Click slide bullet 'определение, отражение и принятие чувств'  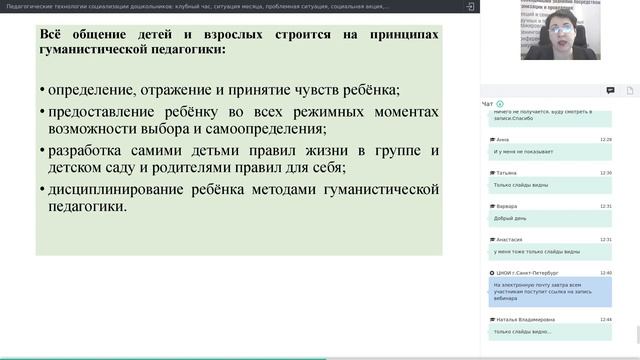pos(224,90)
